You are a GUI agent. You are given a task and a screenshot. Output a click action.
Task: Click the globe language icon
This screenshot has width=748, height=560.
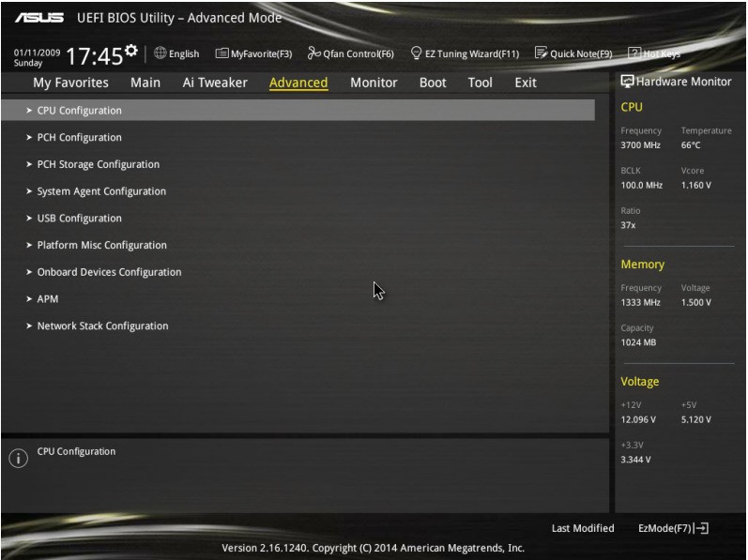160,53
